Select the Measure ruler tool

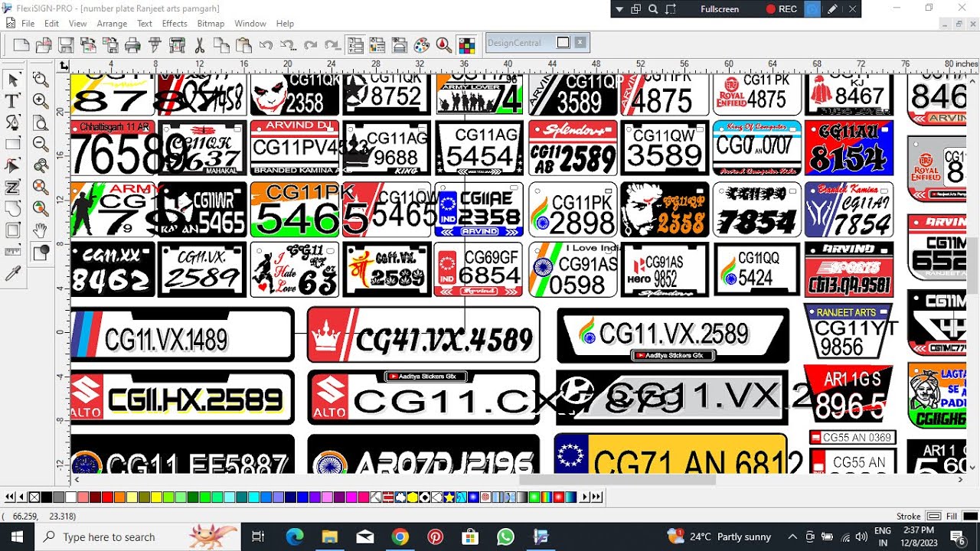tap(13, 251)
